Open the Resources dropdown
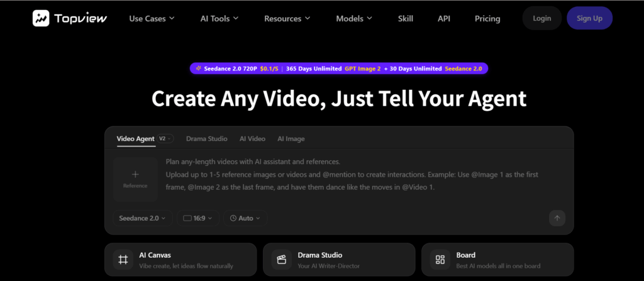The width and height of the screenshot is (644, 281). [x=287, y=18]
